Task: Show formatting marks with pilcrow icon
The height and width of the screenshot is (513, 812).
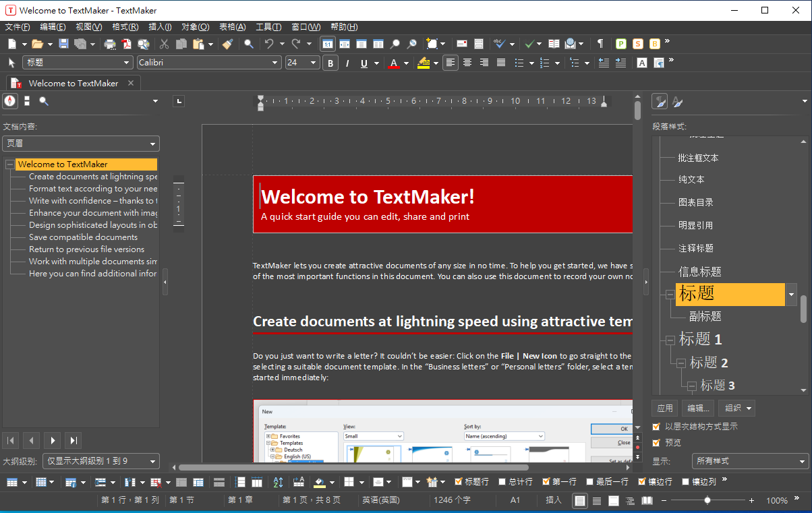Action: point(600,44)
